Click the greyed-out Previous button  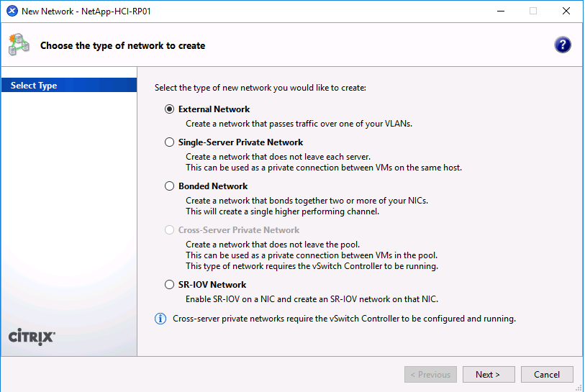[x=430, y=375]
